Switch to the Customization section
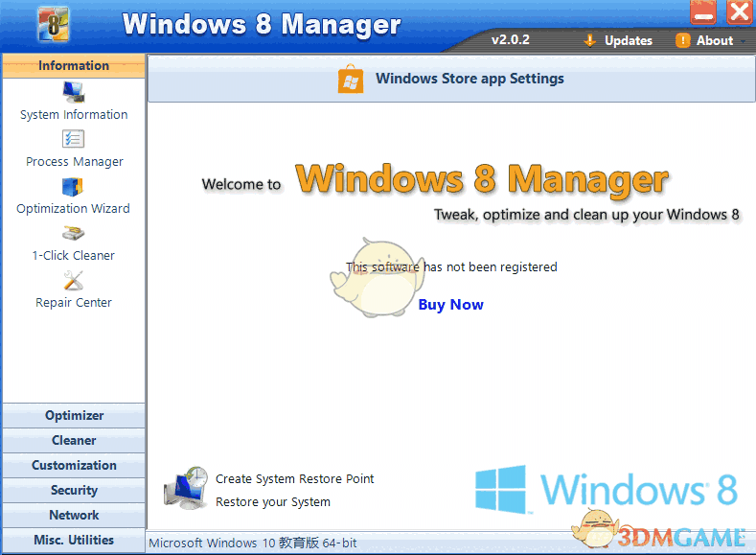Viewport: 756px width, 555px height. tap(74, 465)
